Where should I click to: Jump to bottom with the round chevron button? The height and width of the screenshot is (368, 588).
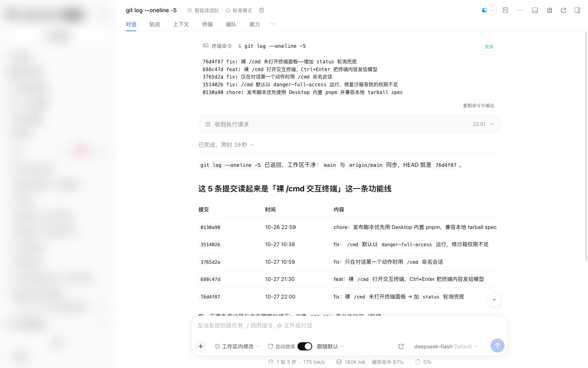coord(494,300)
